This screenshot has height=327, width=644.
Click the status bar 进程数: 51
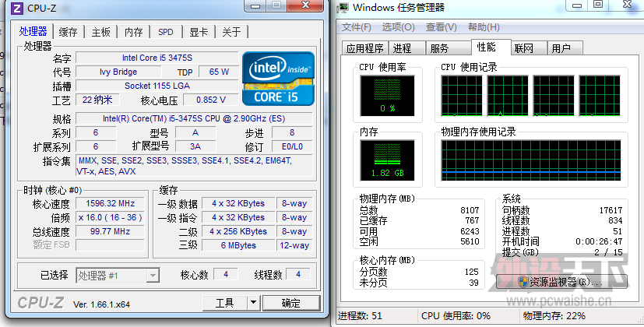tap(361, 316)
